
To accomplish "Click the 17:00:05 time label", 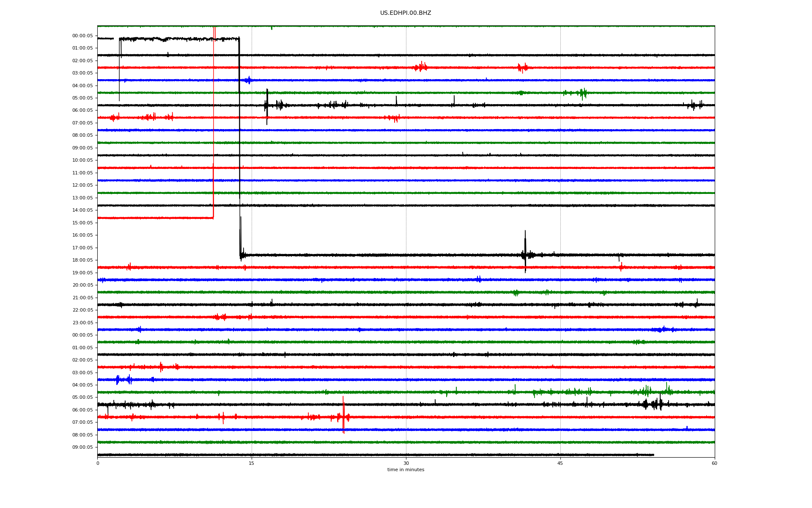I will pyautogui.click(x=82, y=248).
